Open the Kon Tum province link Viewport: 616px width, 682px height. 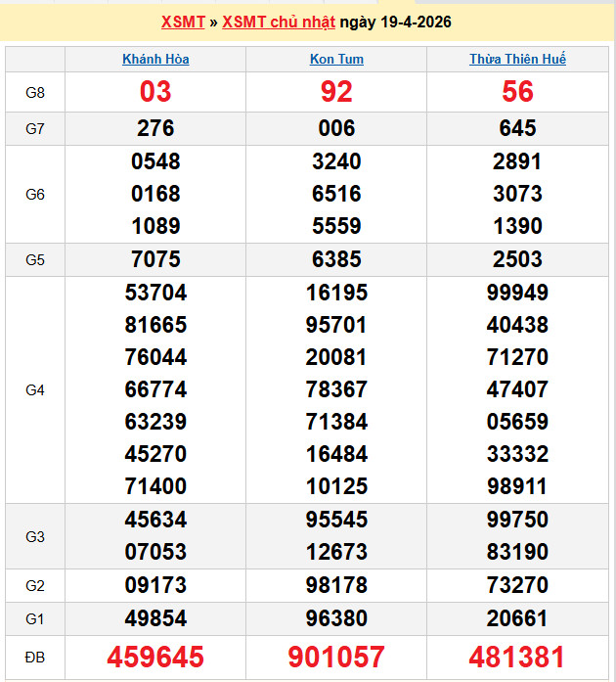pyautogui.click(x=336, y=59)
